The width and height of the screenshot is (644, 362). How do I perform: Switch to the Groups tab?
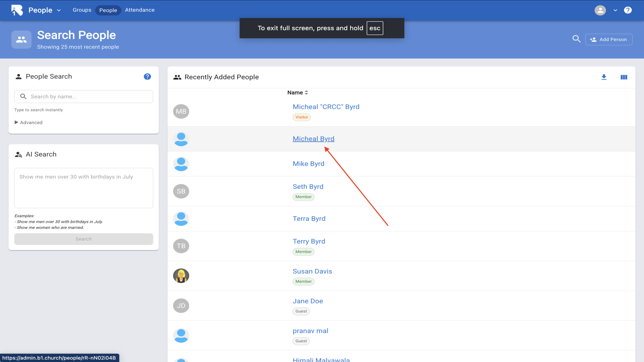82,10
